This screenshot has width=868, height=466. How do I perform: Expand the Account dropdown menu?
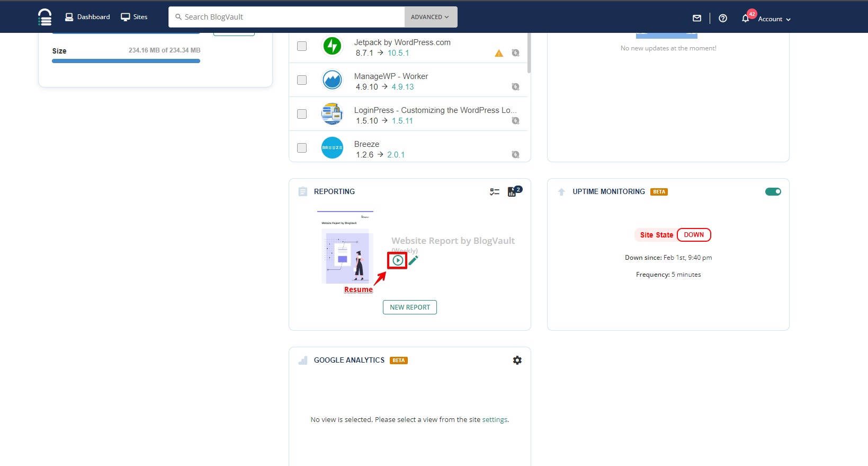tap(774, 19)
